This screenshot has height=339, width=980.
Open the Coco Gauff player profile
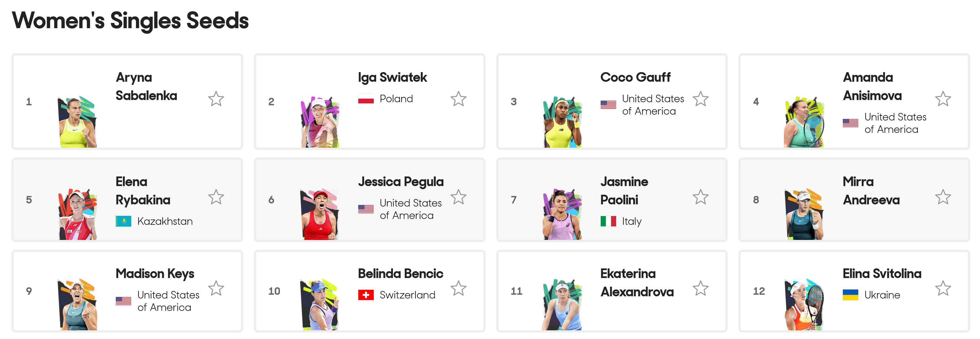click(x=635, y=77)
